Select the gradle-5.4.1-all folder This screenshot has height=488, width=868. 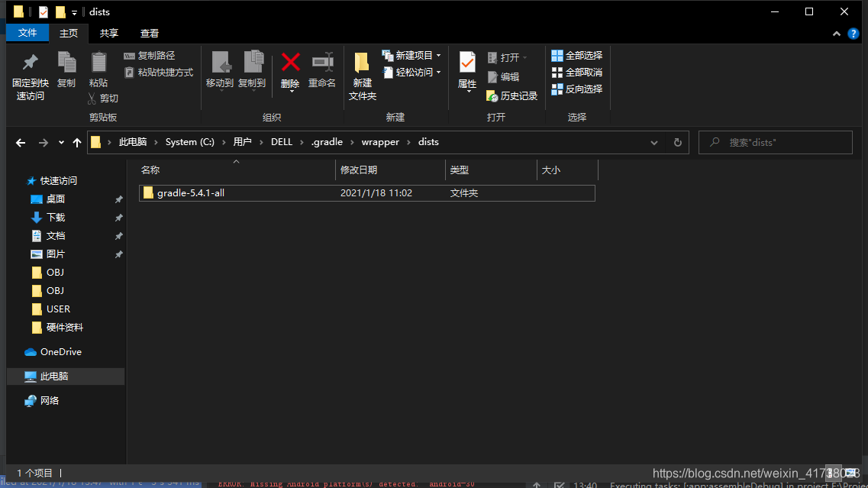click(x=367, y=192)
